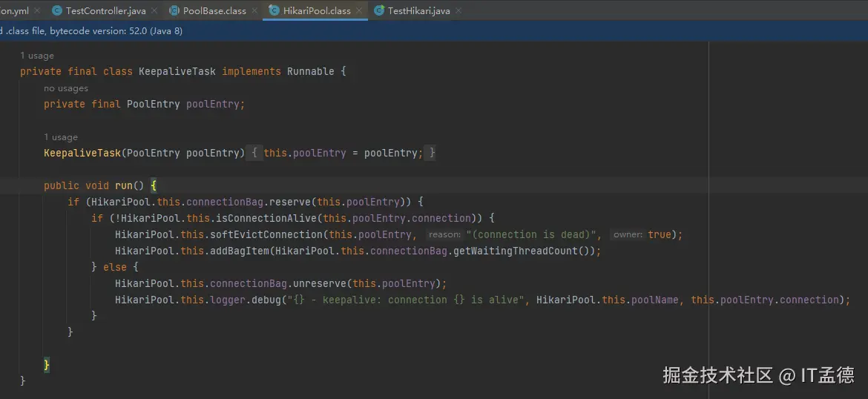Place caret at highlighted opening brace of run()
This screenshot has width=868, height=399.
click(x=154, y=186)
